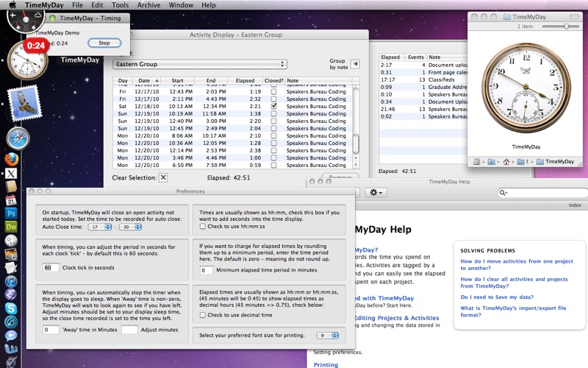Open the File menu
This screenshot has height=368, width=588.
[78, 5]
